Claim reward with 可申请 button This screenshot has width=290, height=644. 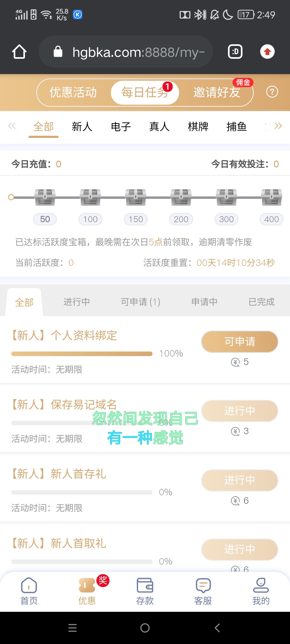coord(240,342)
